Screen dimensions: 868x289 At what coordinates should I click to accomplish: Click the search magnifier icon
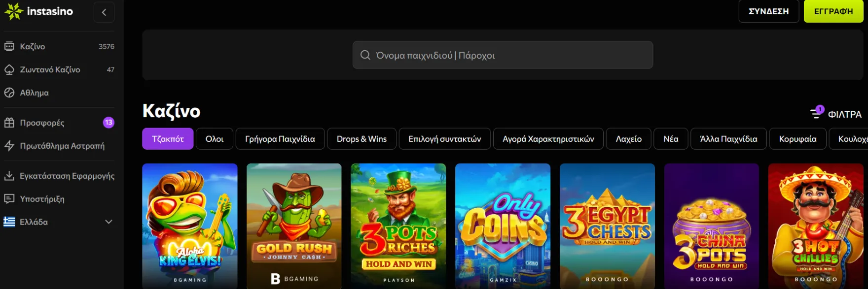365,55
